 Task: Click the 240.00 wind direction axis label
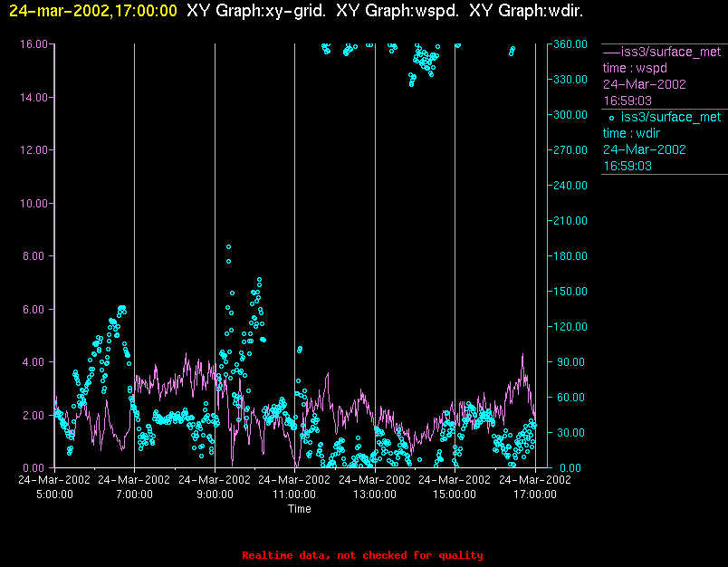tap(570, 186)
